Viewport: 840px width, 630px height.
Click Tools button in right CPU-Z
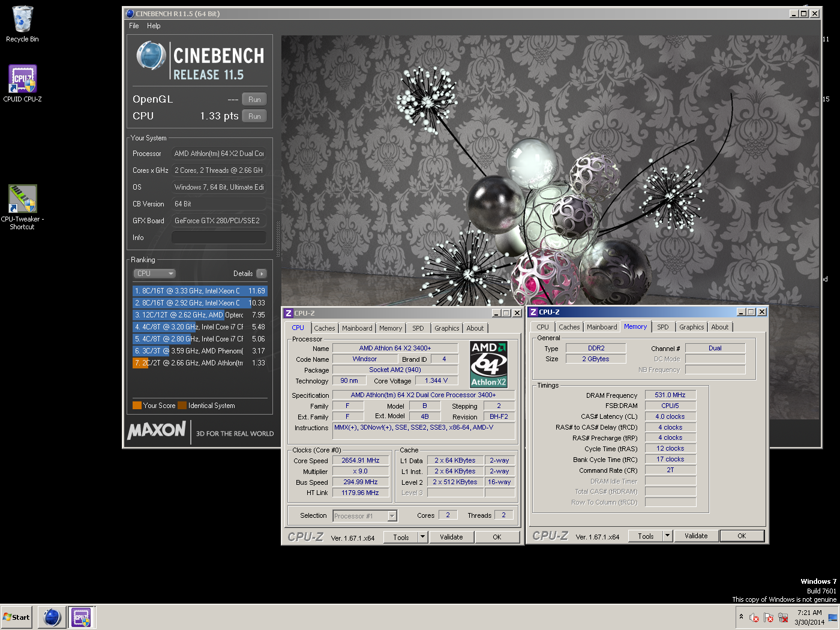point(646,536)
